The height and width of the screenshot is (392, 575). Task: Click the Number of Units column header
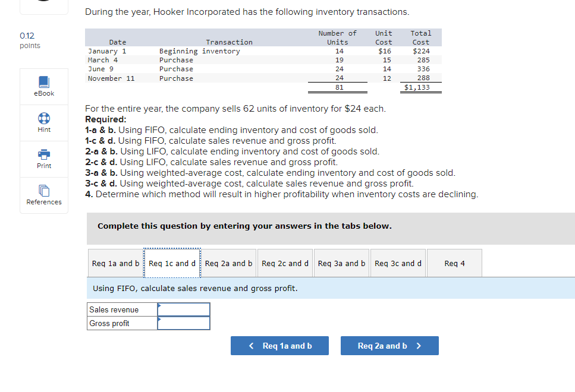(337, 38)
